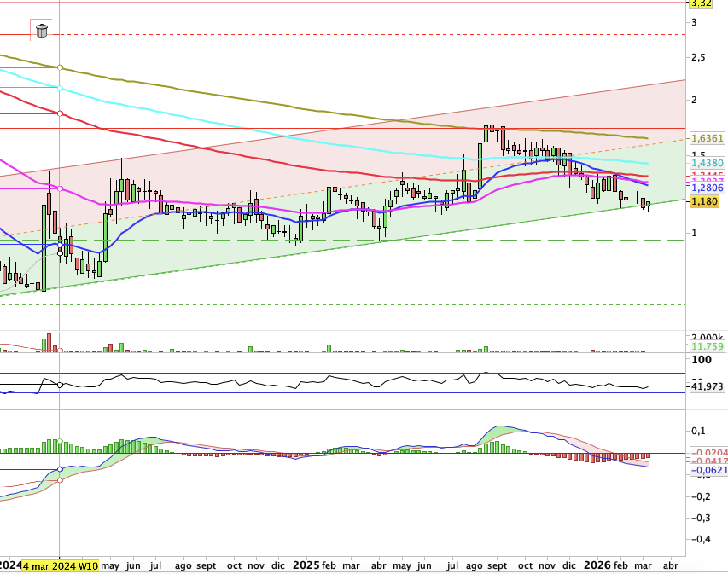Click the yellow 3,32 label at top
This screenshot has width=728, height=574.
[x=700, y=3]
